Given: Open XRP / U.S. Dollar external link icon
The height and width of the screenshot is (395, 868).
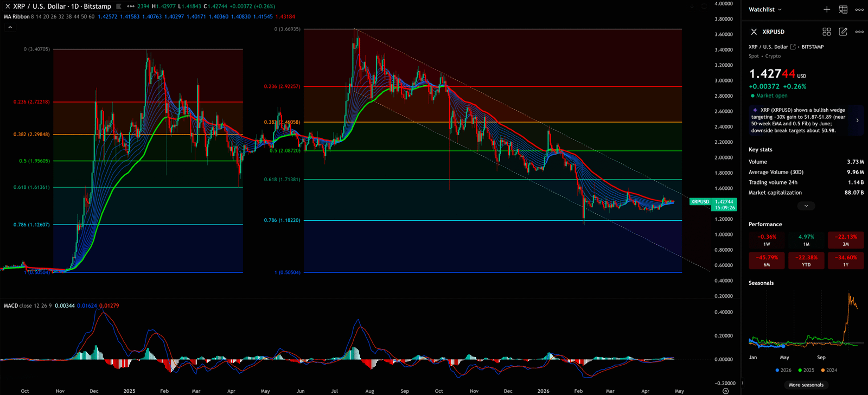Looking at the screenshot, I should [x=793, y=47].
